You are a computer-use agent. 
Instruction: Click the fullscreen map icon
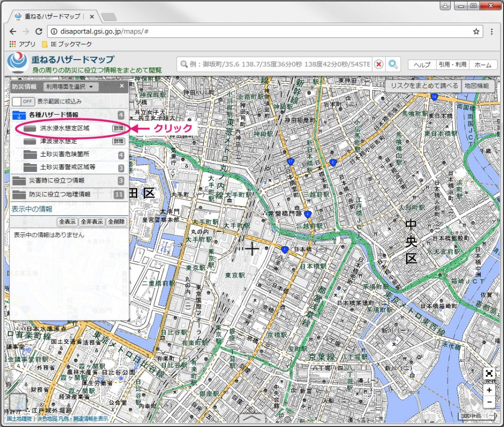coord(489,374)
